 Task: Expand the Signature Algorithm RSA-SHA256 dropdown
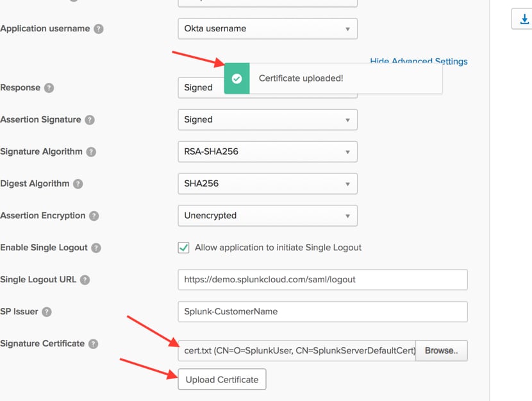pyautogui.click(x=267, y=152)
